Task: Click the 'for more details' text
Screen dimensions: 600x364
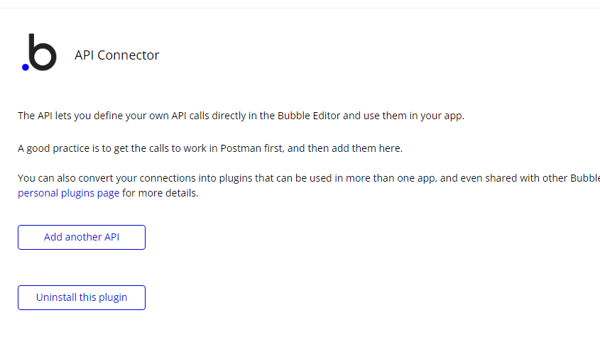Action: [160, 192]
